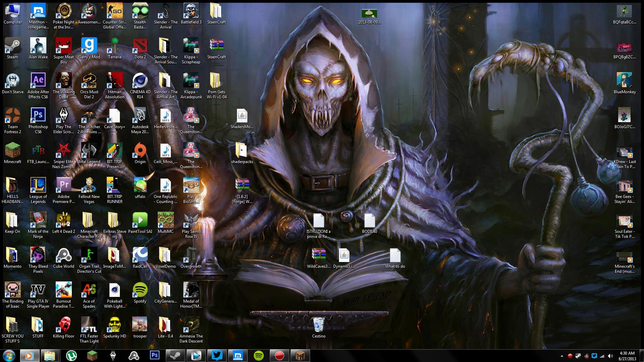Launch Play BioShock shortcut

[x=191, y=191]
